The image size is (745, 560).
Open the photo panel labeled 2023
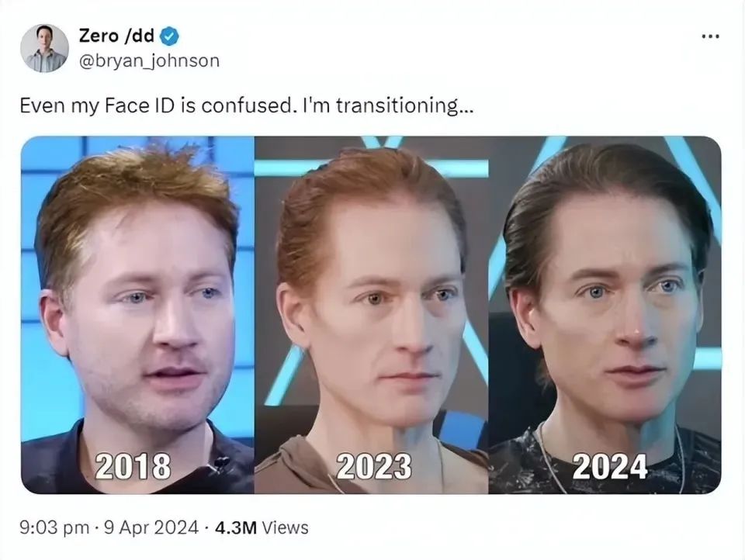click(372, 315)
